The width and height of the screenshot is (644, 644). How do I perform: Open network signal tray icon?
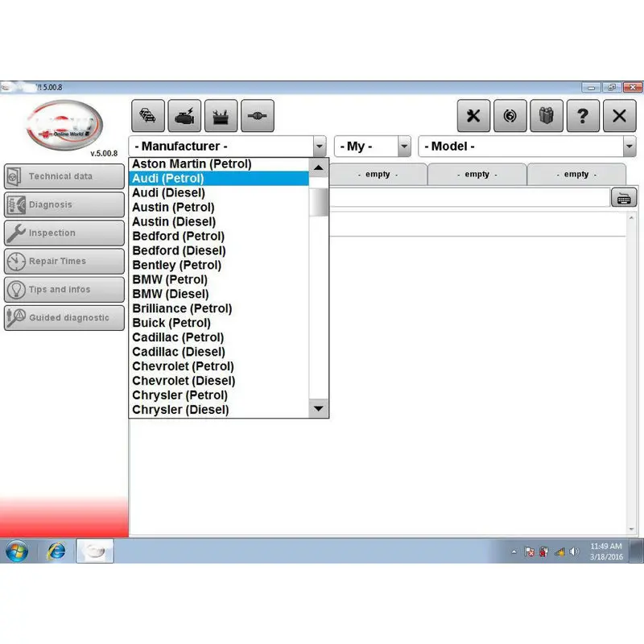pyautogui.click(x=559, y=551)
